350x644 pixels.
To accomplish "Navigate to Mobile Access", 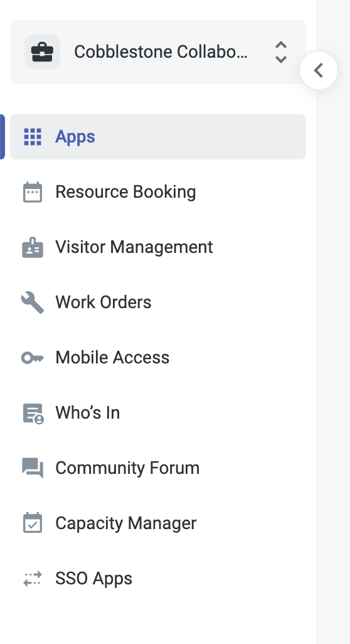I will coord(158,358).
